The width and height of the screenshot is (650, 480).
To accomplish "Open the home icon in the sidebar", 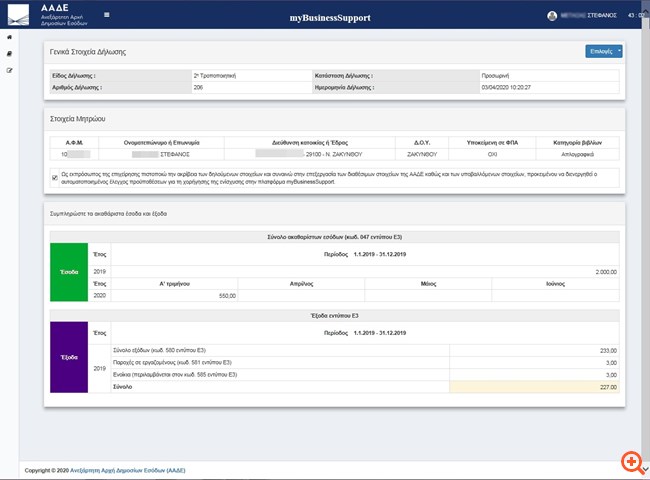I will click(9, 37).
